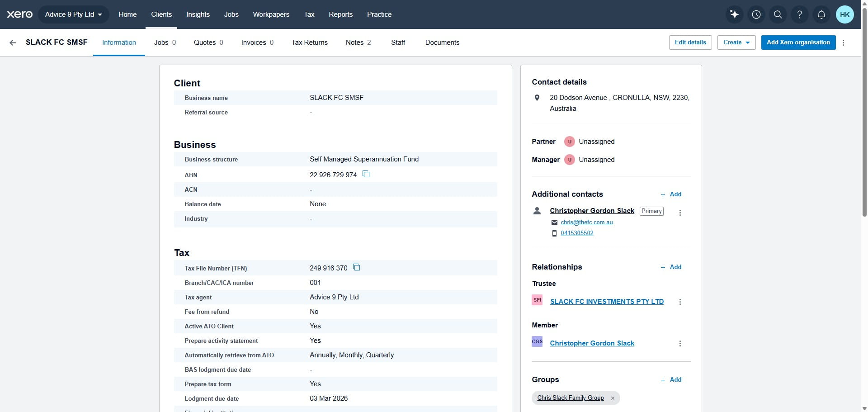
Task: Click the Self Managed Superannuation Fund value
Action: (364, 159)
